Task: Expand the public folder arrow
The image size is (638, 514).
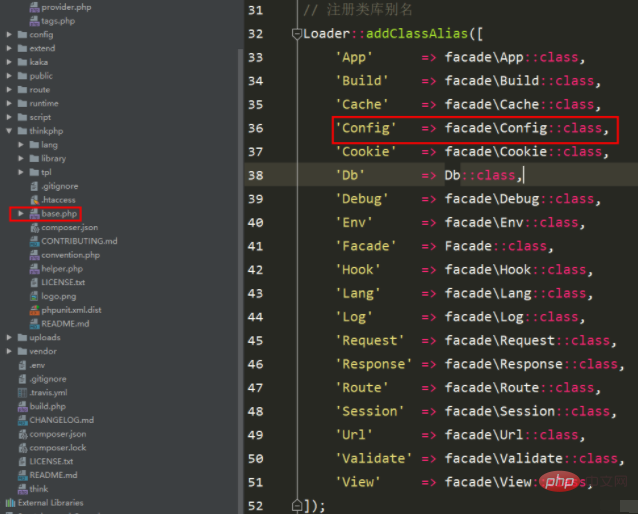Action: (9, 76)
